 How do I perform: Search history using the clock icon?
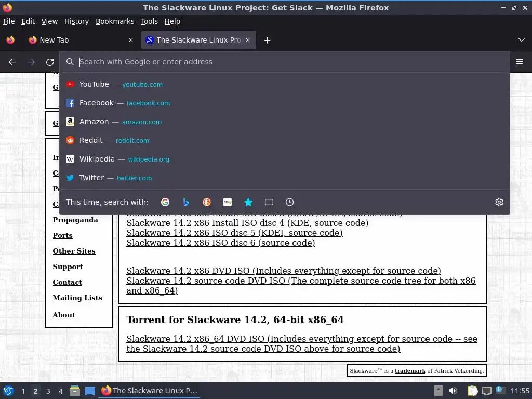pyautogui.click(x=290, y=202)
